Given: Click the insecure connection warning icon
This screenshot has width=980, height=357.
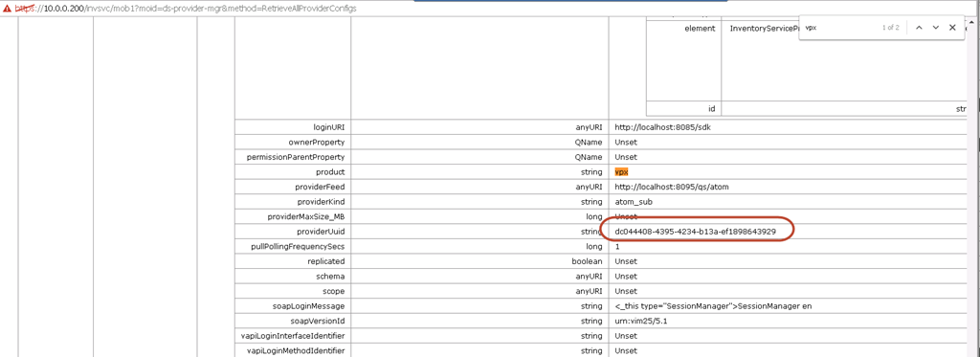Looking at the screenshot, I should pos(8,8).
